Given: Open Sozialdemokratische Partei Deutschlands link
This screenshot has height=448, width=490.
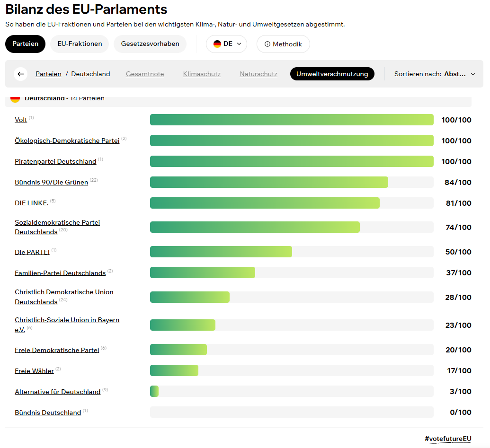Looking at the screenshot, I should pyautogui.click(x=57, y=227).
